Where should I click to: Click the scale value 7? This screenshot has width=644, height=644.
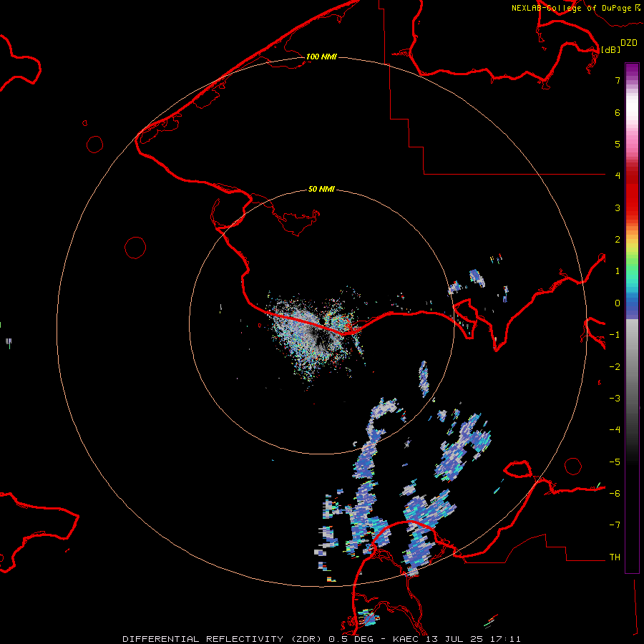point(618,80)
